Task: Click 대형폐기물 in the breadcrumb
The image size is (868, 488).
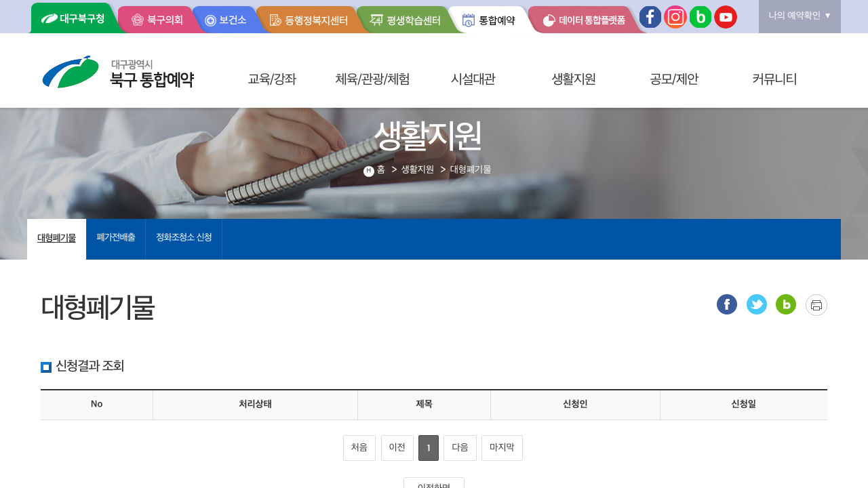Action: click(x=471, y=169)
